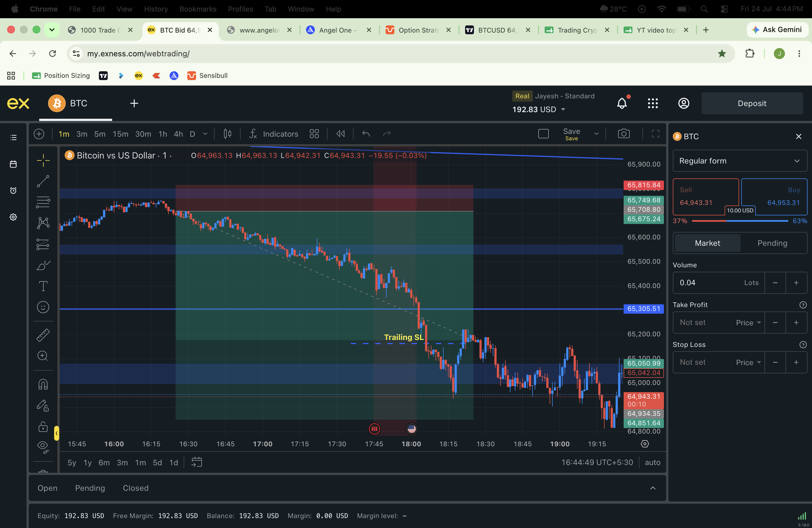Add a compare symbol with plus circle
Viewport: 812px width, 528px height.
39,134
